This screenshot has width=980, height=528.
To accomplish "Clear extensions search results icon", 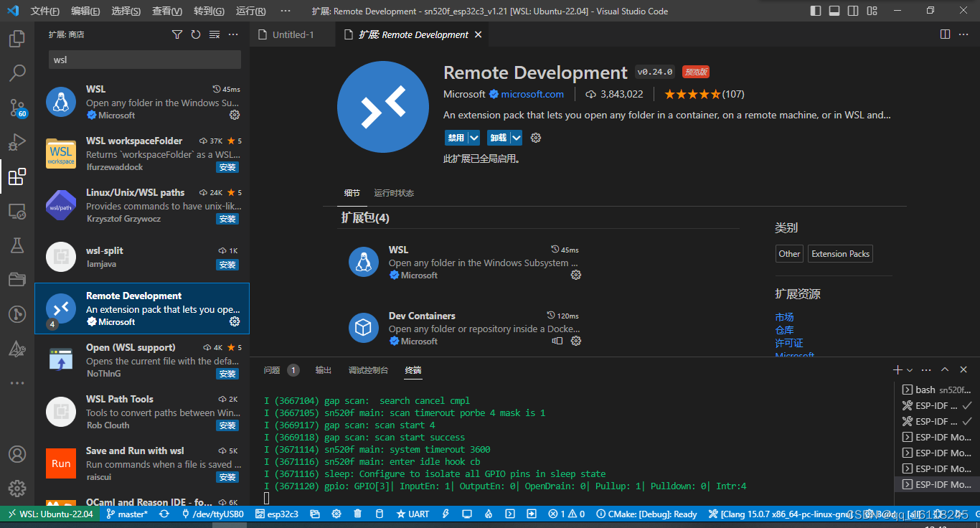I will coord(215,34).
